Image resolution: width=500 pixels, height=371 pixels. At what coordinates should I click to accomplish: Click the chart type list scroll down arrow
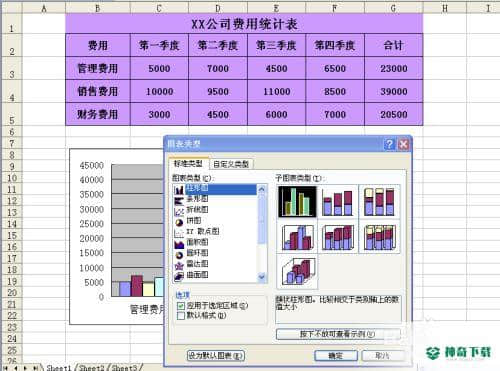(x=262, y=277)
